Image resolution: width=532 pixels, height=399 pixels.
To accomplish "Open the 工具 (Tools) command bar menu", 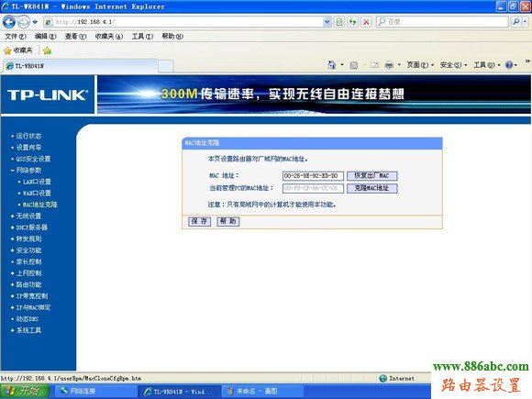I will pyautogui.click(x=487, y=65).
